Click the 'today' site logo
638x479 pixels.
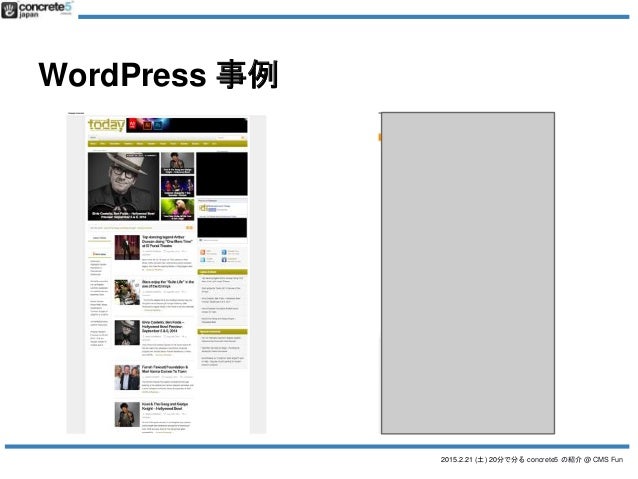(107, 125)
